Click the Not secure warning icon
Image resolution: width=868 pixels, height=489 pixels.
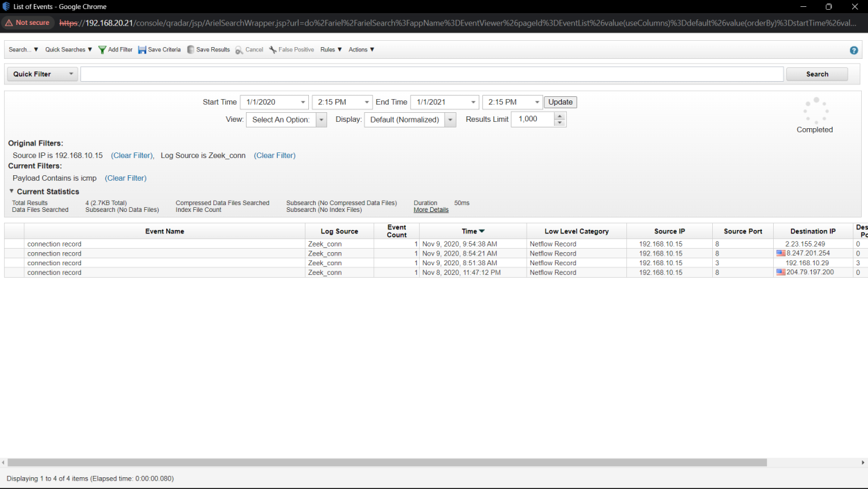pos(9,23)
